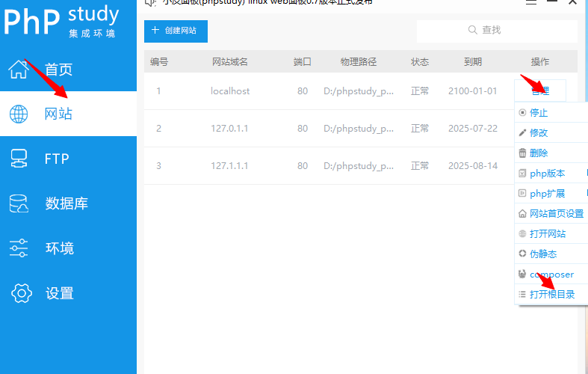The image size is (588, 374).
Task: Select 打开网站 menu entry
Action: pos(551,233)
